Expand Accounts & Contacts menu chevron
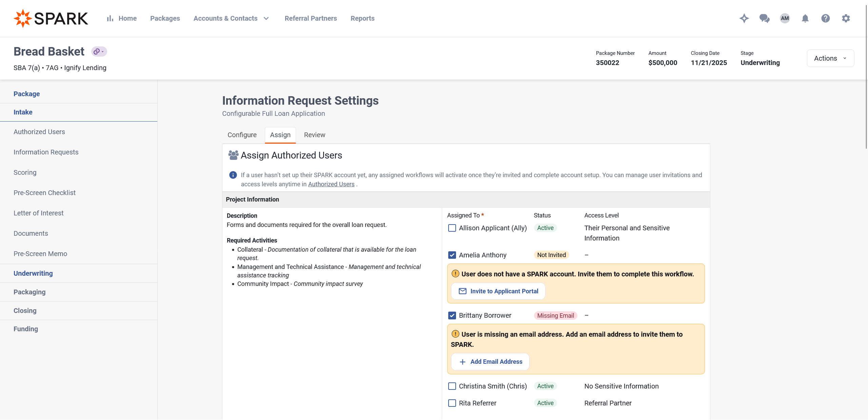 (x=266, y=18)
